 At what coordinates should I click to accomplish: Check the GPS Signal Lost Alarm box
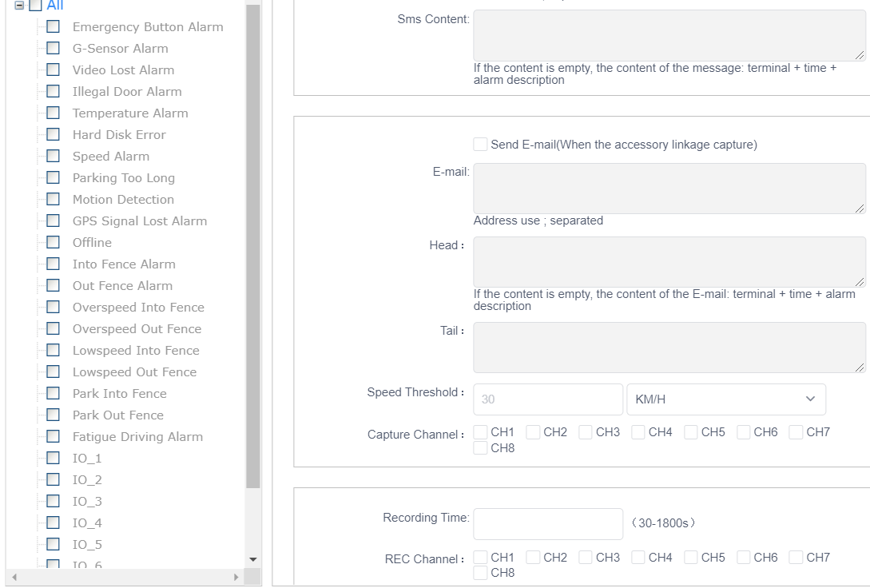[x=54, y=220]
